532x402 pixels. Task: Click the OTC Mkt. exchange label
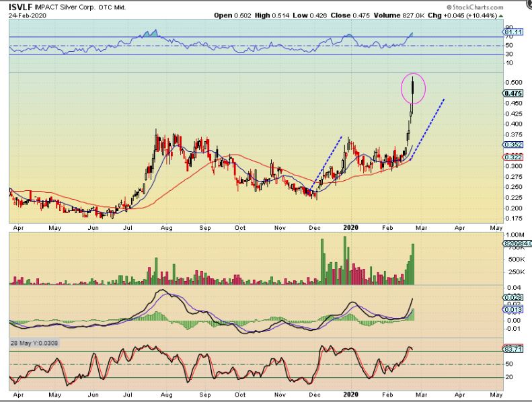[112, 7]
